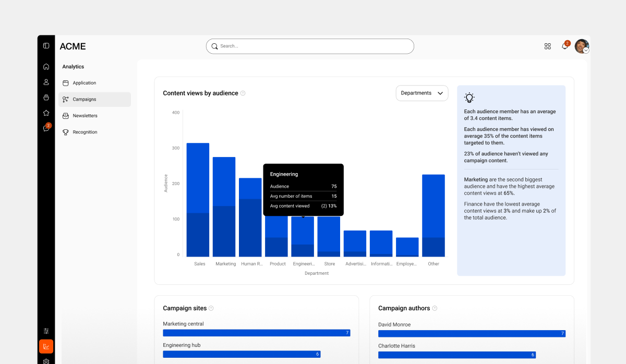626x364 pixels.
Task: Select the People icon in the sidebar
Action: click(46, 81)
